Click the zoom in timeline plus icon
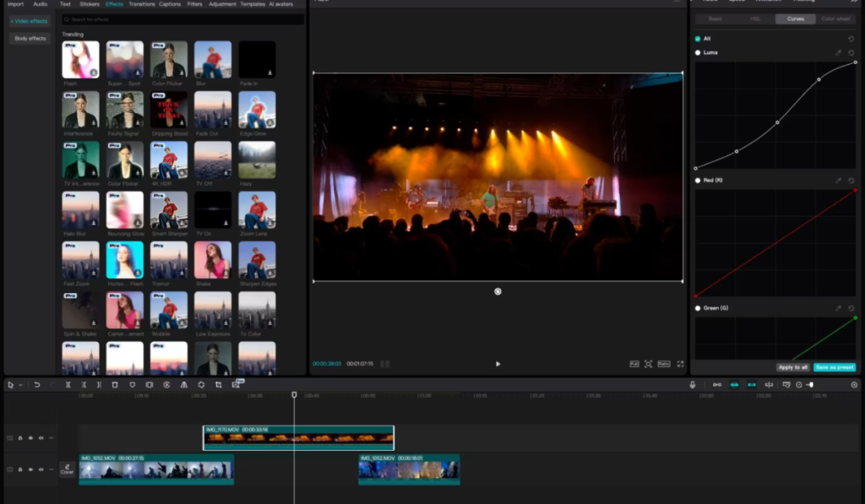The image size is (865, 504). [x=854, y=385]
